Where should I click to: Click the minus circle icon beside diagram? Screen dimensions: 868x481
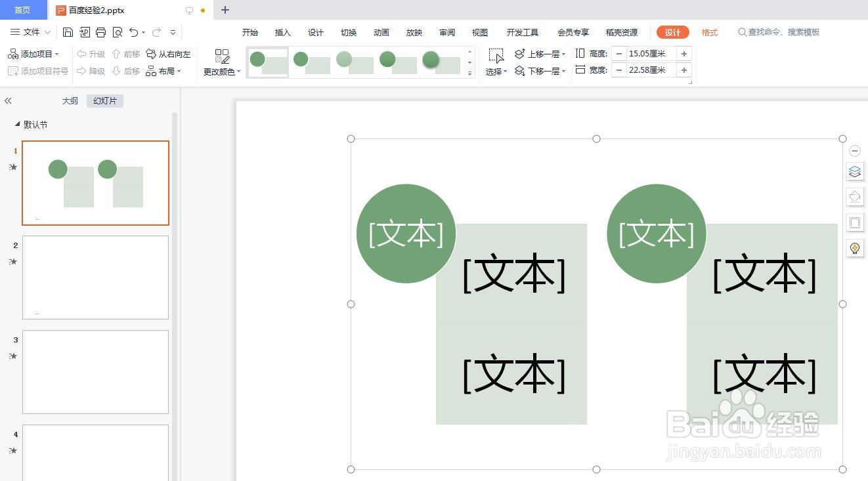854,151
